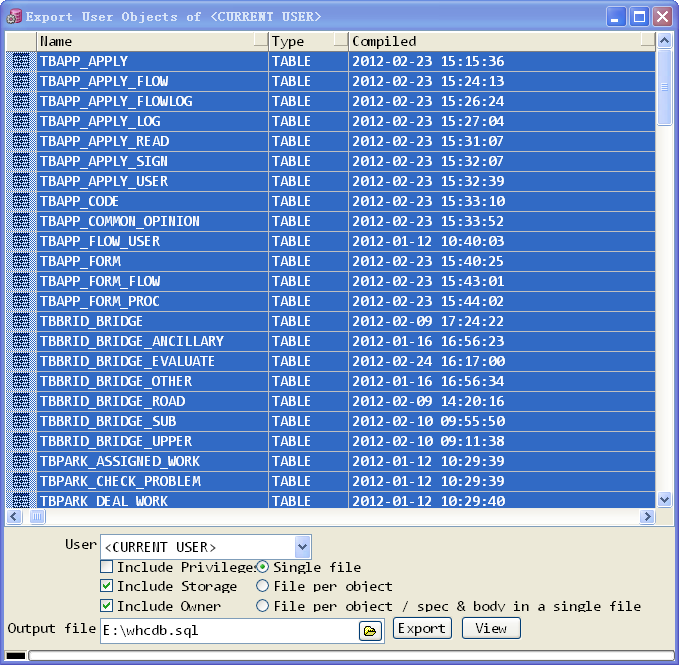Uncheck the Include Storage checkbox
The height and width of the screenshot is (665, 679).
[107, 586]
